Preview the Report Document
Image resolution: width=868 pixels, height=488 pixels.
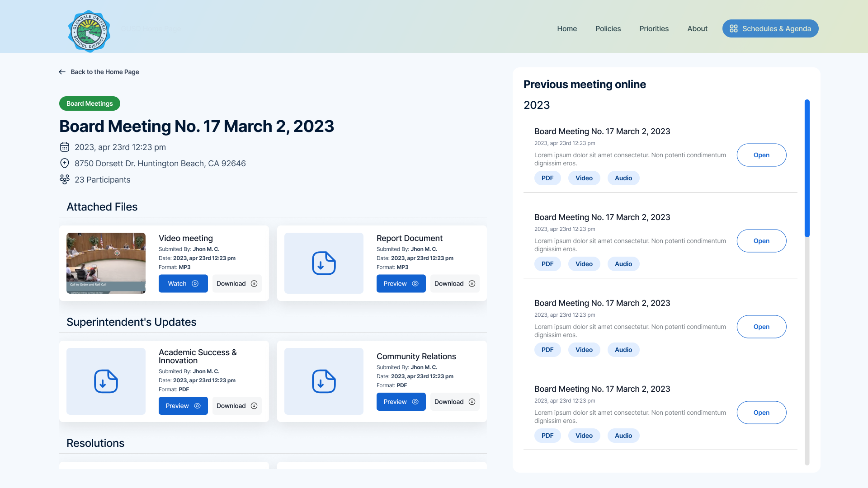point(401,284)
